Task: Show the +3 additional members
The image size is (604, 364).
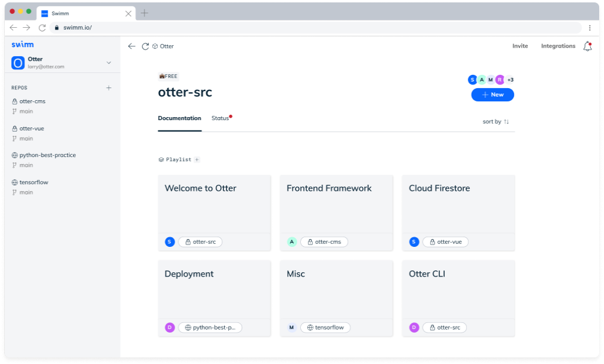Action: point(510,80)
